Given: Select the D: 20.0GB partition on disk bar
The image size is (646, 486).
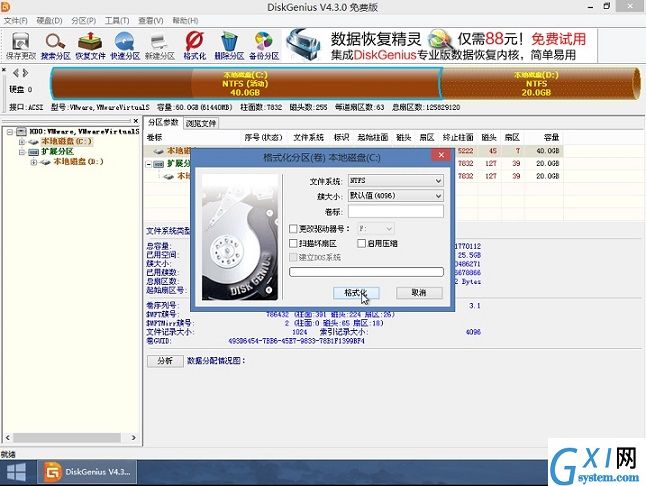Looking at the screenshot, I should pyautogui.click(x=539, y=84).
